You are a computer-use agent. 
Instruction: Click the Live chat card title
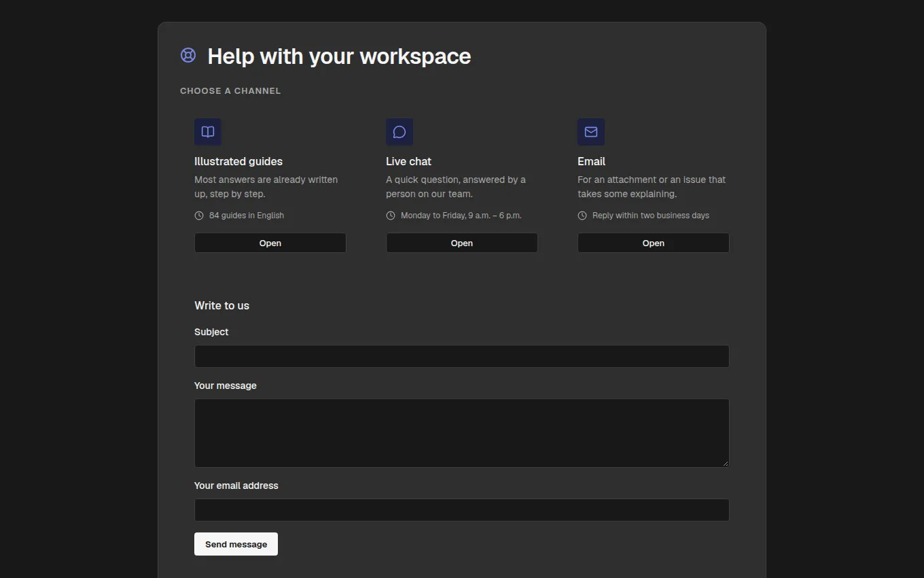click(408, 161)
